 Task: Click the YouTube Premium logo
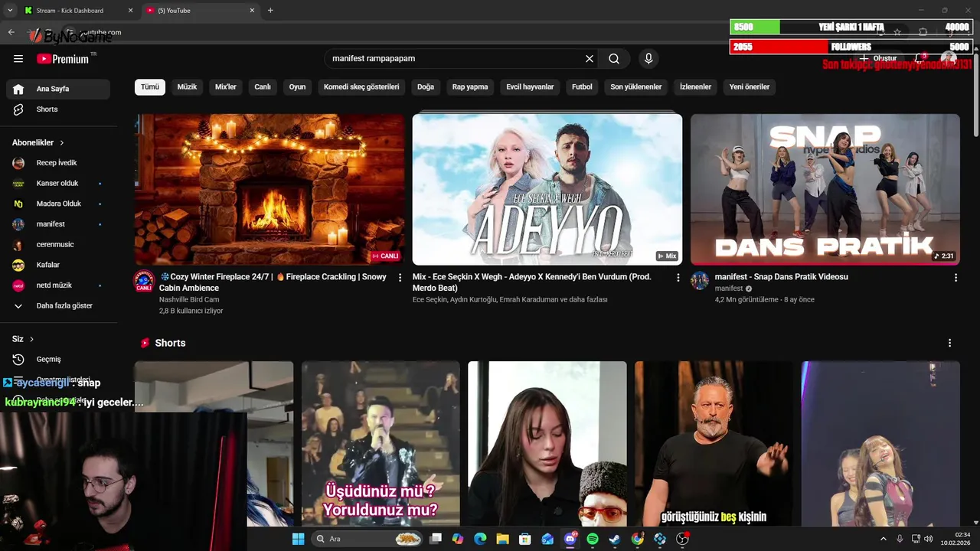coord(64,59)
